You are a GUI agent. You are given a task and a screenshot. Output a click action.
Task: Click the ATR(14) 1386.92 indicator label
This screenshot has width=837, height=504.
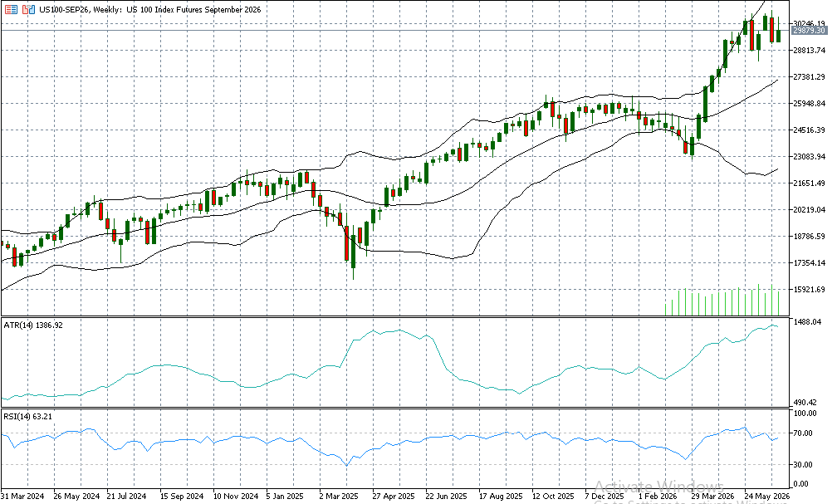pyautogui.click(x=33, y=325)
